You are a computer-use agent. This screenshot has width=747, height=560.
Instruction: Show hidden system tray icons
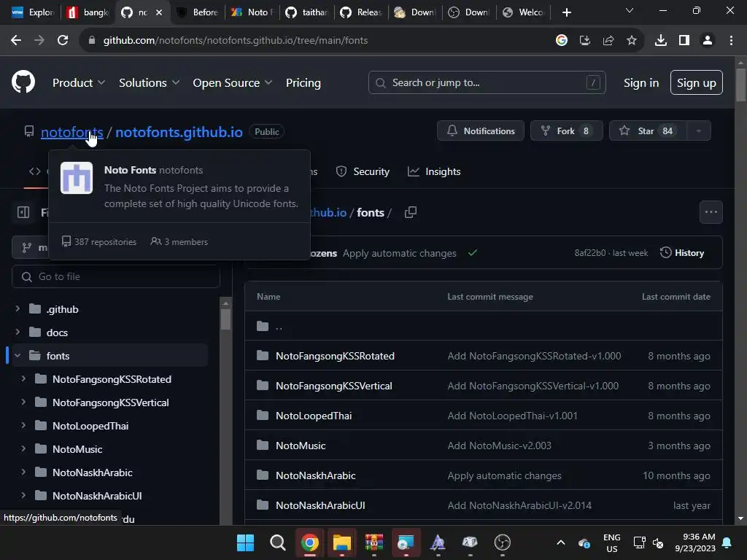561,542
